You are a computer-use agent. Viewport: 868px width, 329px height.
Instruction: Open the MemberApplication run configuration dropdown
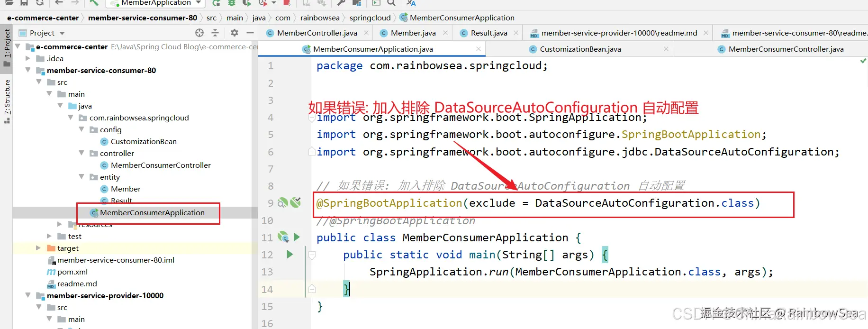click(156, 3)
